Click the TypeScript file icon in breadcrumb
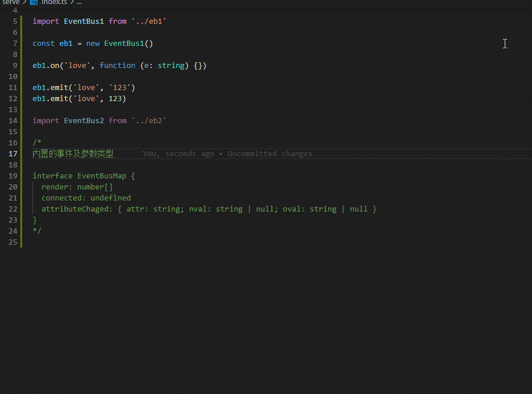Viewport: 532px width, 394px height. (x=34, y=2)
